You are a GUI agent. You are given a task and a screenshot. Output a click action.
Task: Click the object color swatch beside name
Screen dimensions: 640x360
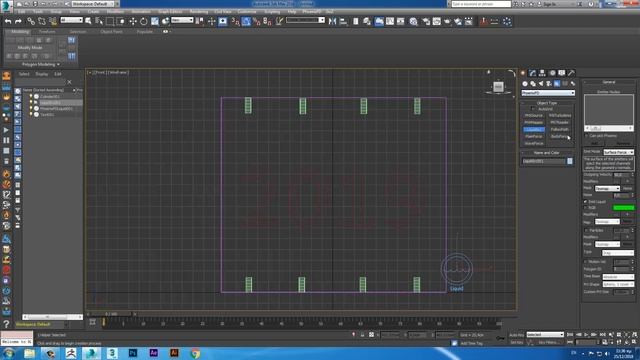(x=570, y=161)
